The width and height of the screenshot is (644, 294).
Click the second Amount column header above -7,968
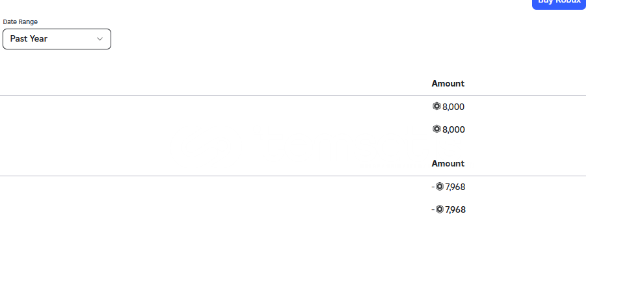point(448,163)
